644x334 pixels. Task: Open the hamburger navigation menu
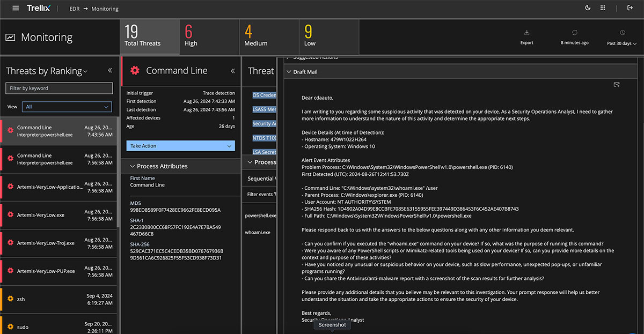click(x=16, y=8)
